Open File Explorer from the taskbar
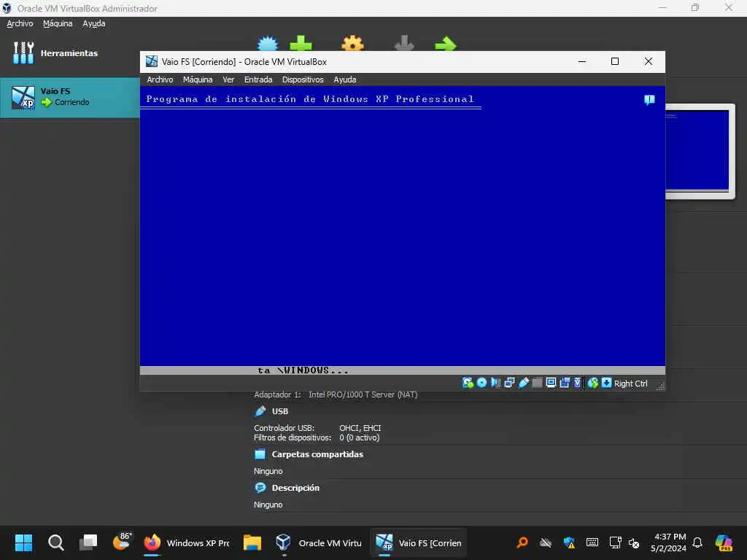 [252, 542]
